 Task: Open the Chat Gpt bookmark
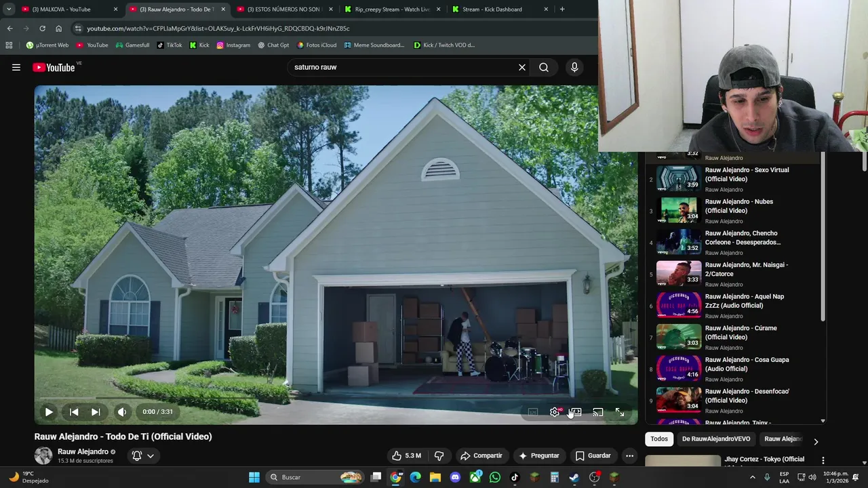[273, 45]
